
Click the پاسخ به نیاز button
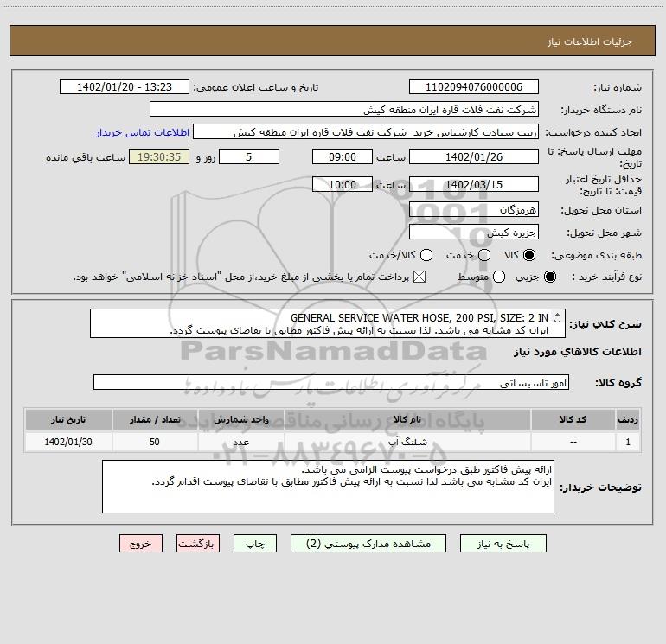tap(503, 544)
